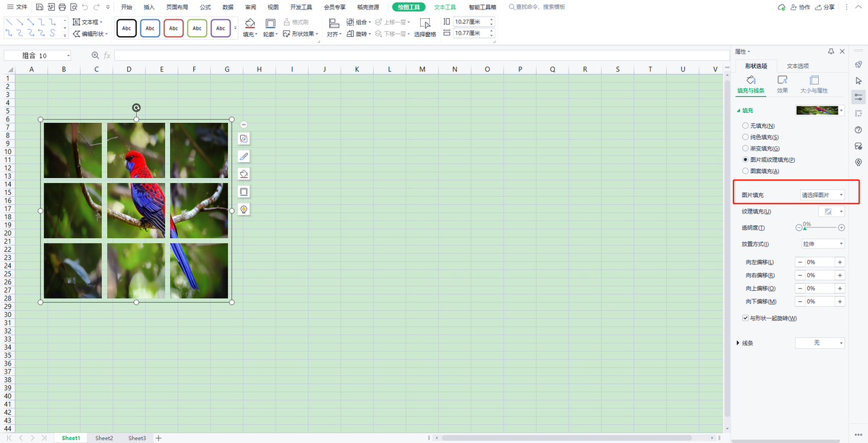Select the blue-outlined Abc shape style

tap(150, 28)
